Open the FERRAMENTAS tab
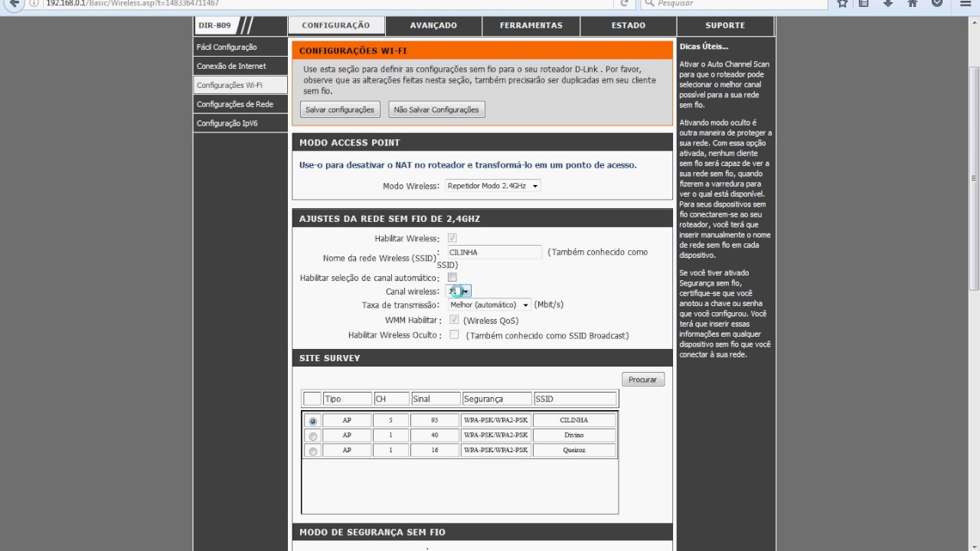 point(531,25)
